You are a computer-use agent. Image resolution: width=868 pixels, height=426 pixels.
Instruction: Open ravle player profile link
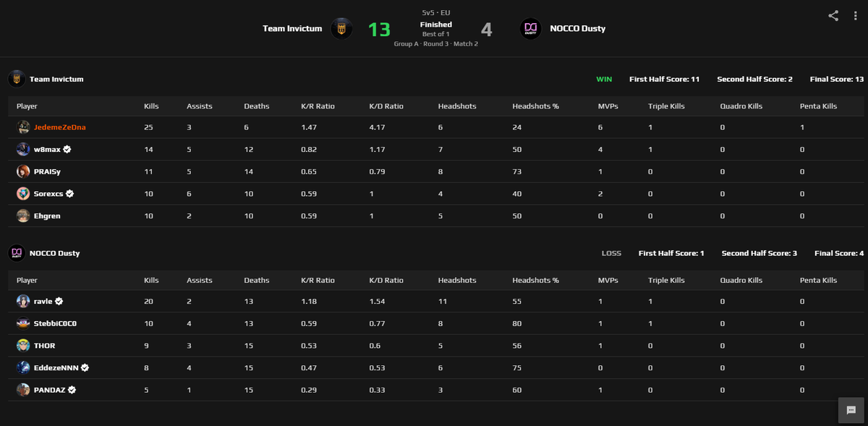43,301
